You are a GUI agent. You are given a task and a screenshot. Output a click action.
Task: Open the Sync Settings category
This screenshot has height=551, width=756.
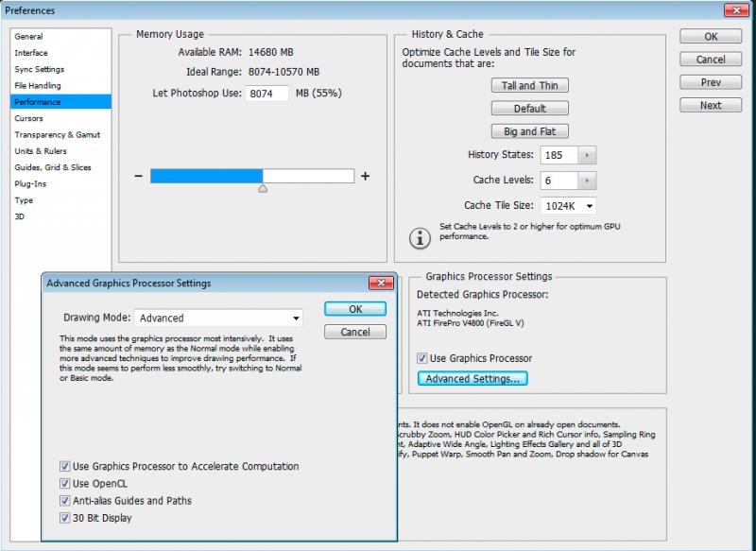[x=60, y=69]
